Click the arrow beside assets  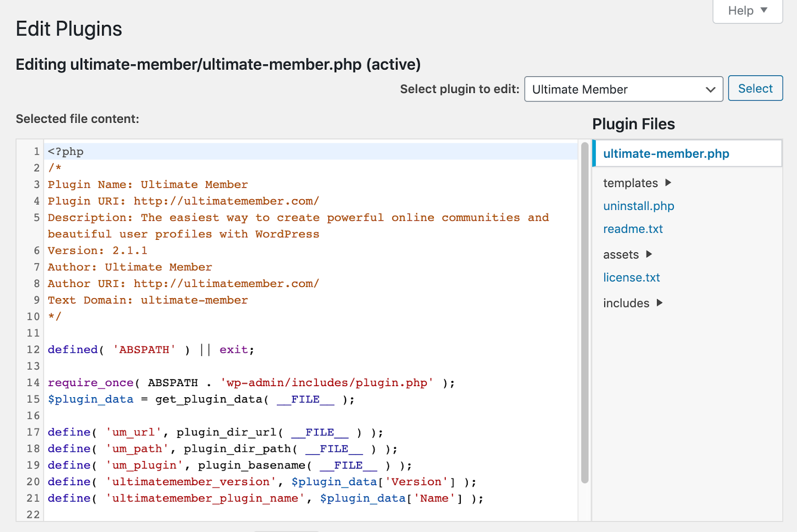[x=649, y=254]
